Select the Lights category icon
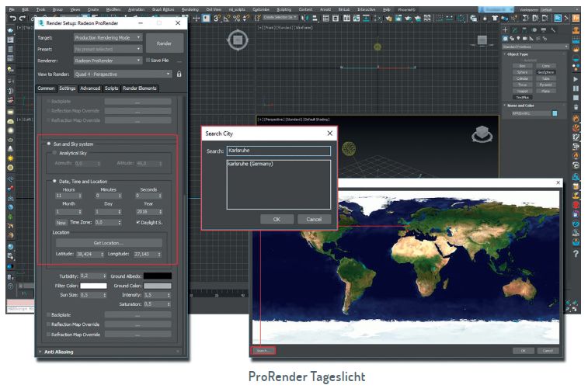This screenshot has width=588, height=392. click(x=518, y=38)
